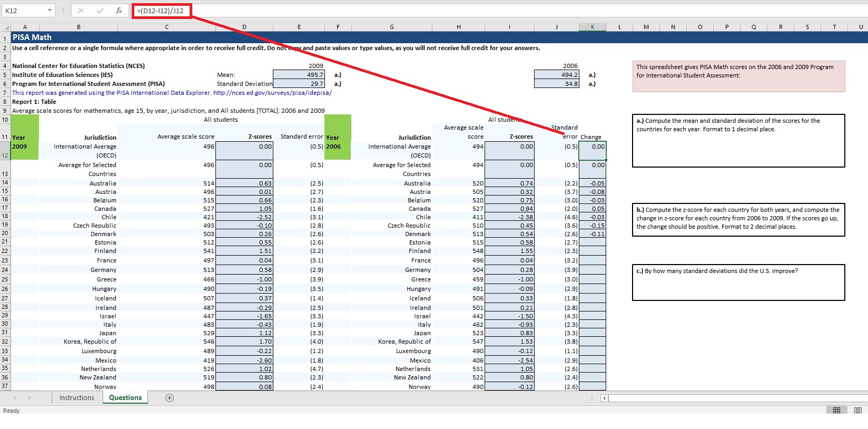
Task: Click the PISA Math title cell
Action: (x=32, y=37)
